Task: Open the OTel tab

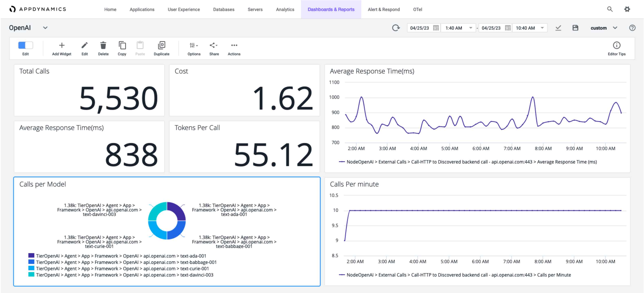Action: click(x=417, y=10)
